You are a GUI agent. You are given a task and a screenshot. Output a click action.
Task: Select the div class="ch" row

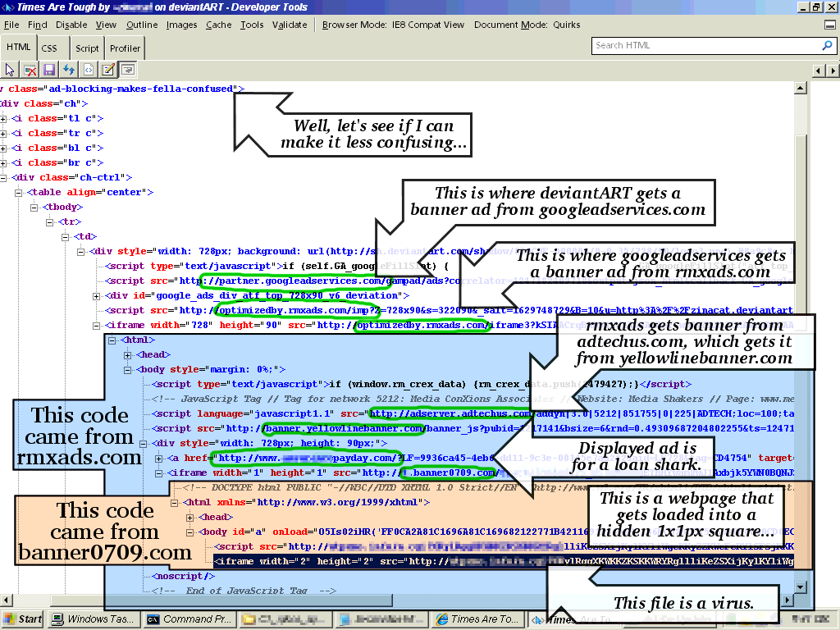pyautogui.click(x=44, y=104)
